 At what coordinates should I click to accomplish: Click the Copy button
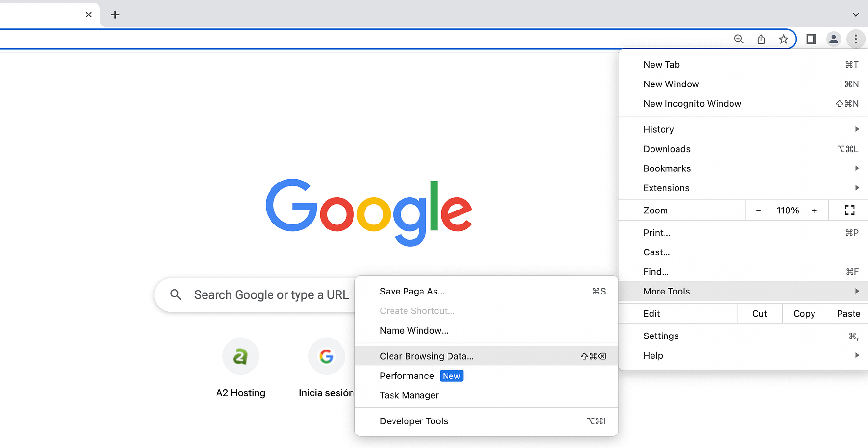[x=804, y=313]
